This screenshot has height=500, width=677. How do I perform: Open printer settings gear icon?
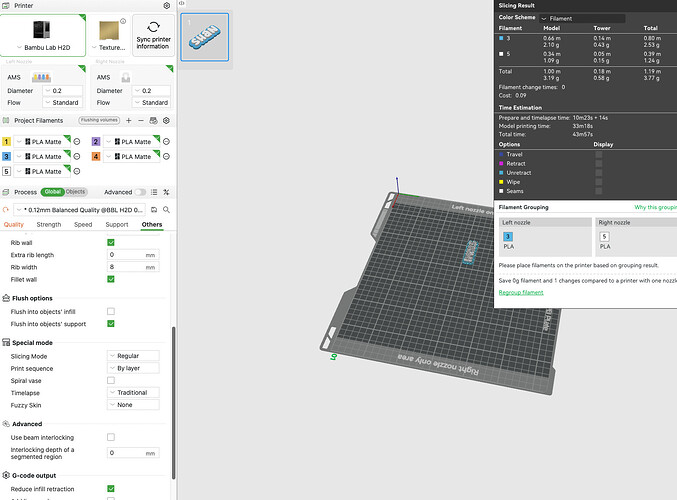click(166, 6)
